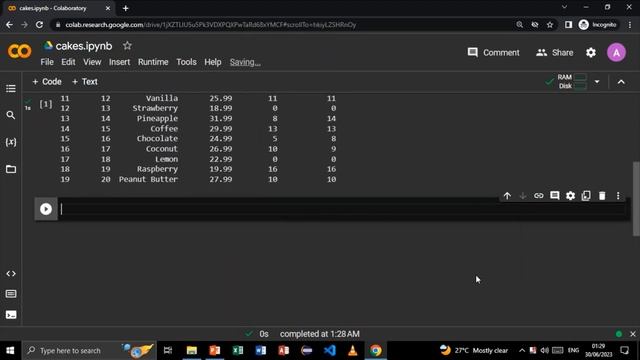The height and width of the screenshot is (360, 640).
Task: Expand the runtime connection dropdown arrow
Action: [597, 82]
